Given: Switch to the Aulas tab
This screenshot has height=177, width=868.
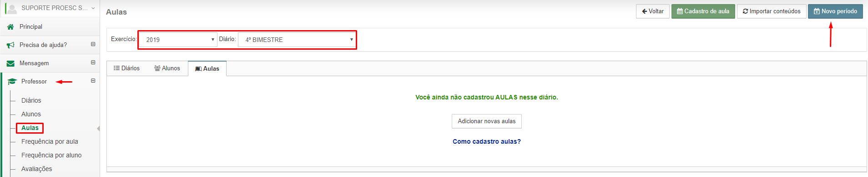Looking at the screenshot, I should 207,68.
